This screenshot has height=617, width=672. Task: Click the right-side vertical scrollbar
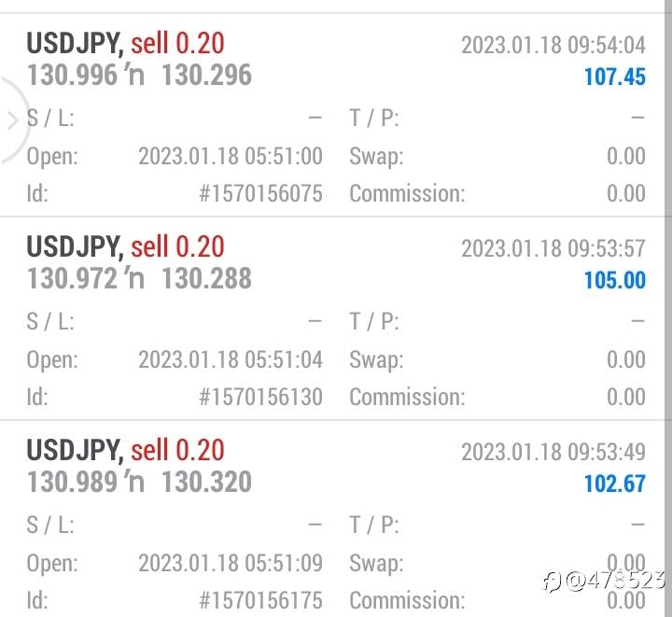668,308
